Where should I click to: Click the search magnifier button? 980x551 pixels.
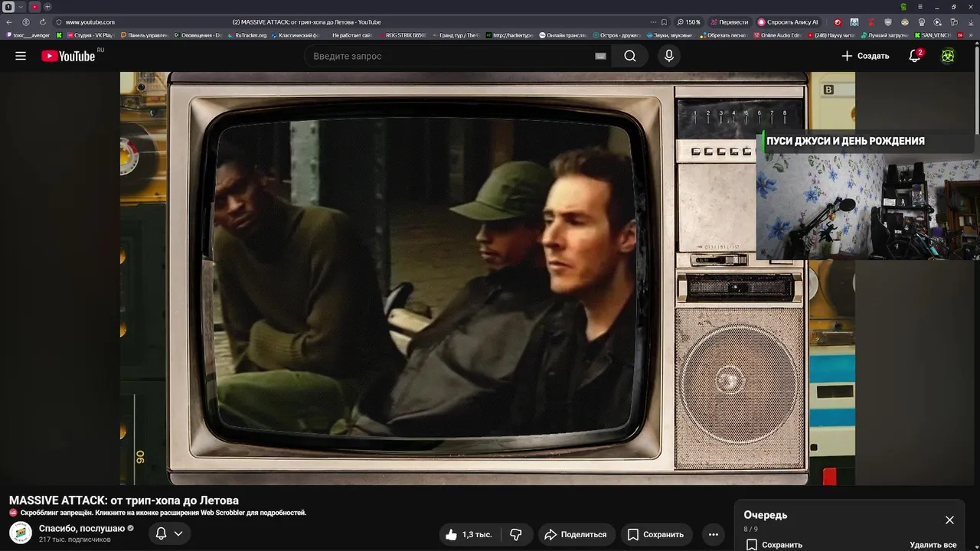click(630, 56)
